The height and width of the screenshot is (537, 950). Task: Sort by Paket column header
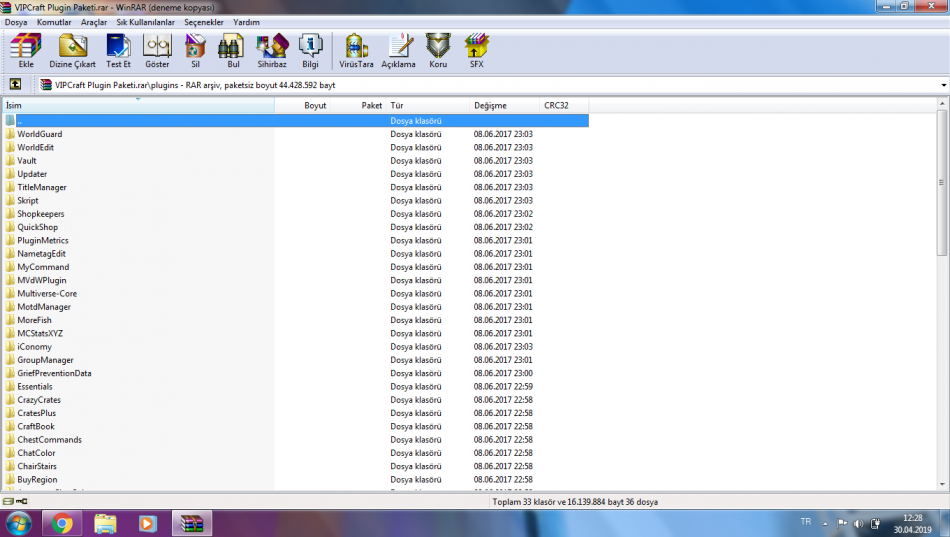pos(359,105)
